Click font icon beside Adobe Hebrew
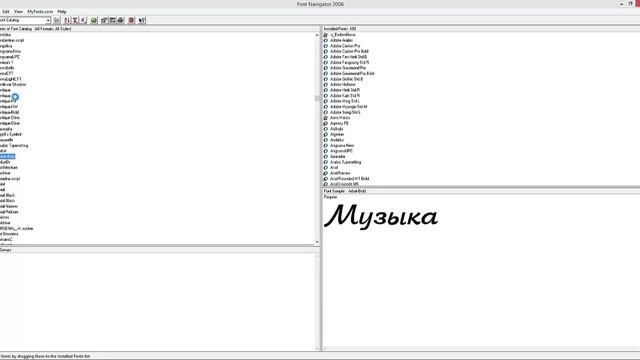The image size is (640, 360). (x=326, y=84)
